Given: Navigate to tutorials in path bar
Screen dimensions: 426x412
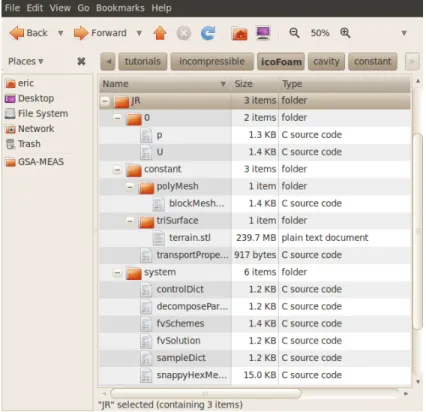Looking at the screenshot, I should click(143, 62).
